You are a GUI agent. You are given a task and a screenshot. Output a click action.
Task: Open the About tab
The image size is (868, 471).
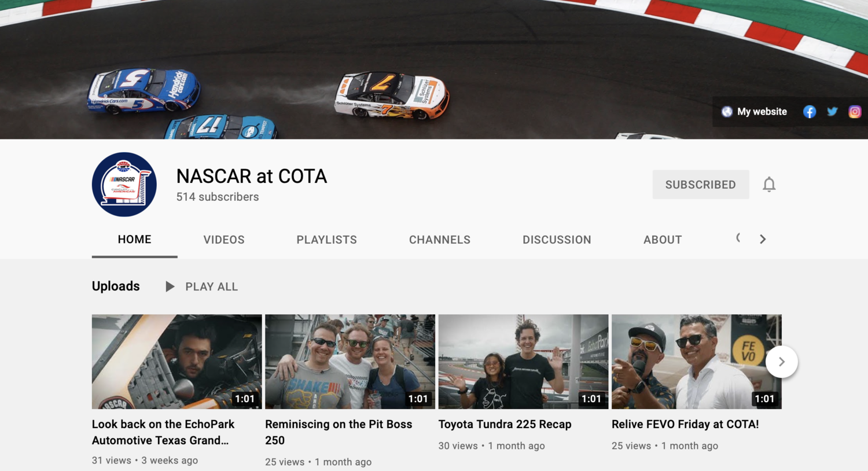coord(663,240)
